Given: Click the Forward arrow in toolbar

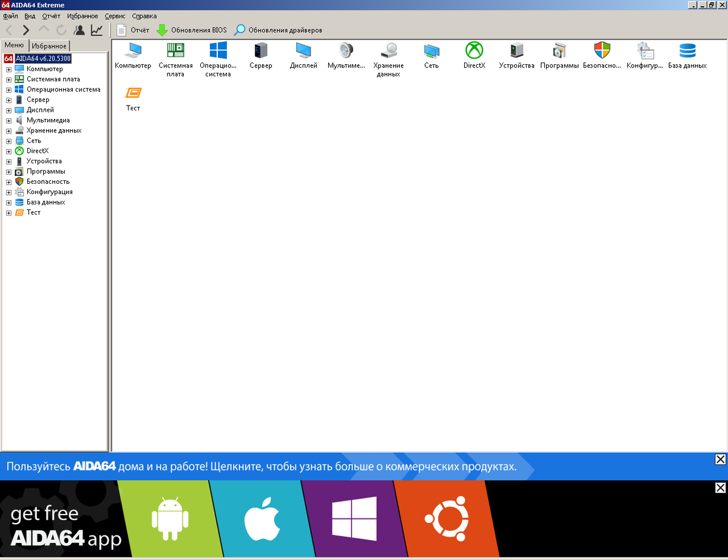Looking at the screenshot, I should point(25,30).
